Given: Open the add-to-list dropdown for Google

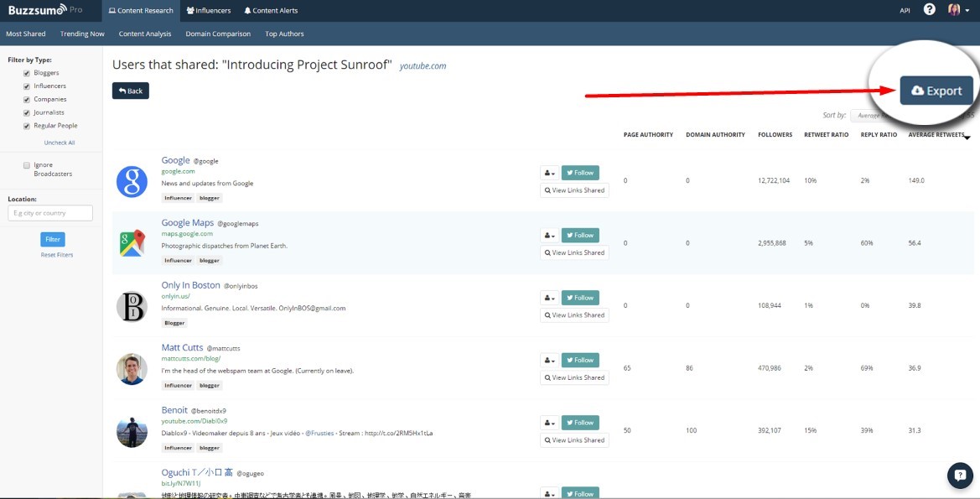Looking at the screenshot, I should (x=549, y=174).
